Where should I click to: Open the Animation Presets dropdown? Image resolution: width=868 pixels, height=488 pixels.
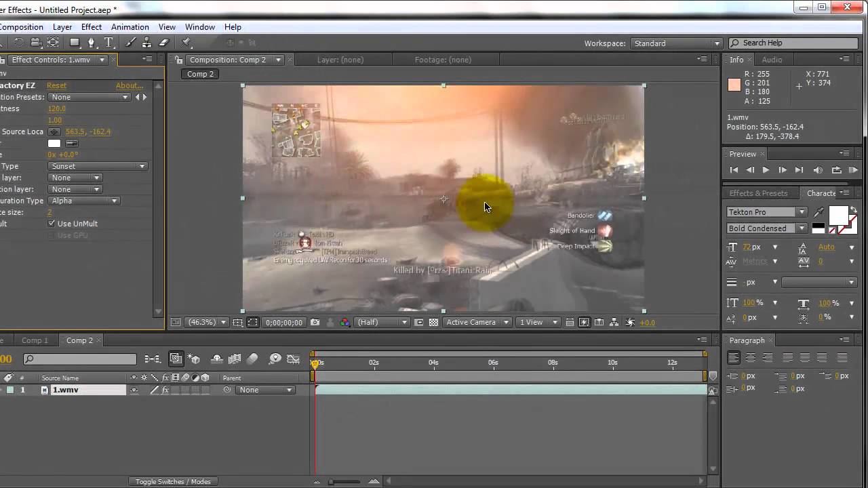click(90, 97)
